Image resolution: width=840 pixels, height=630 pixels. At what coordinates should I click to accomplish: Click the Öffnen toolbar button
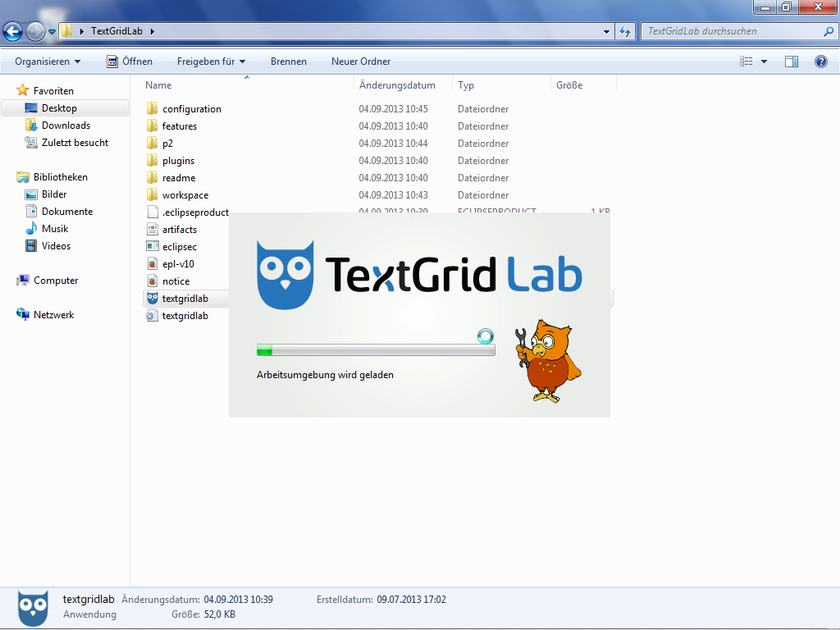tap(130, 62)
